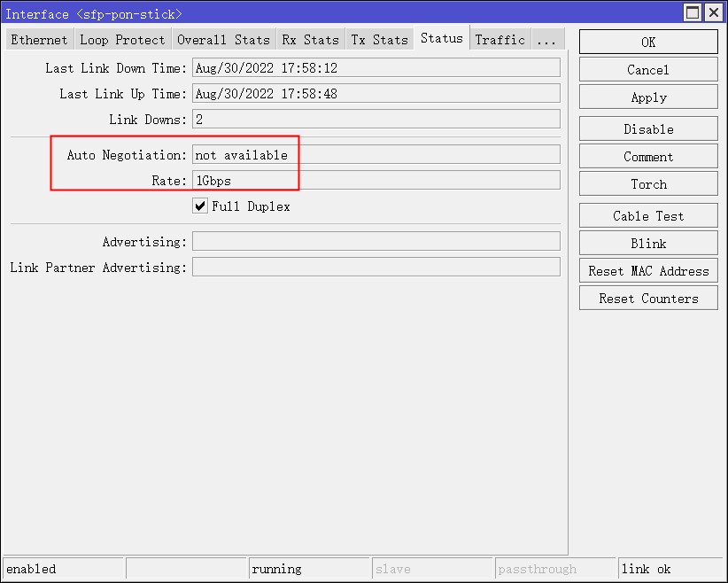The height and width of the screenshot is (583, 728).
Task: Click Reset MAC Address
Action: (648, 271)
